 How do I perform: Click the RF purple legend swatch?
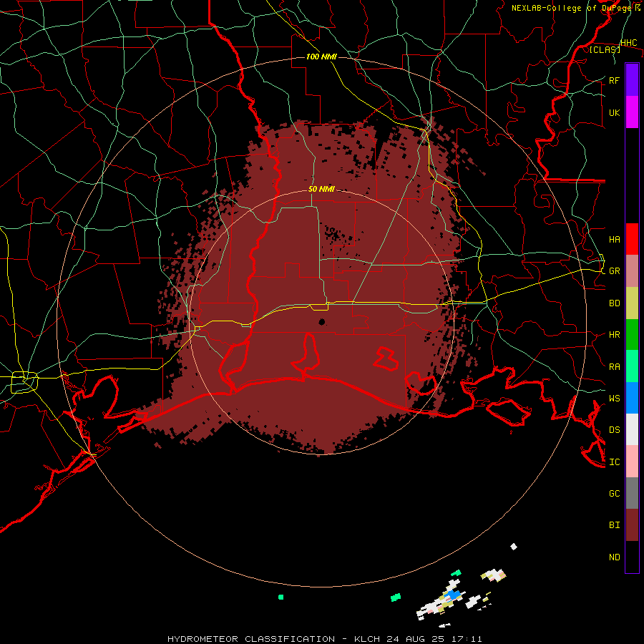(x=632, y=80)
